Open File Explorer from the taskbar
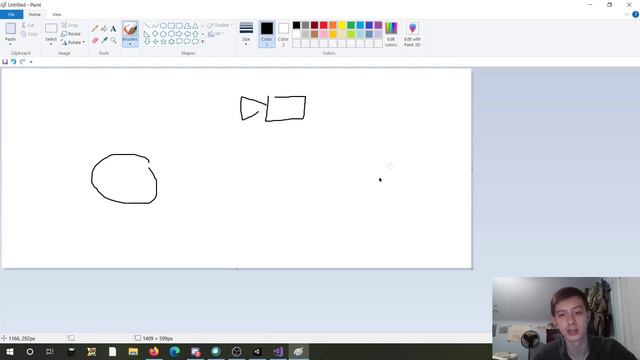The width and height of the screenshot is (640, 360). coord(133,351)
